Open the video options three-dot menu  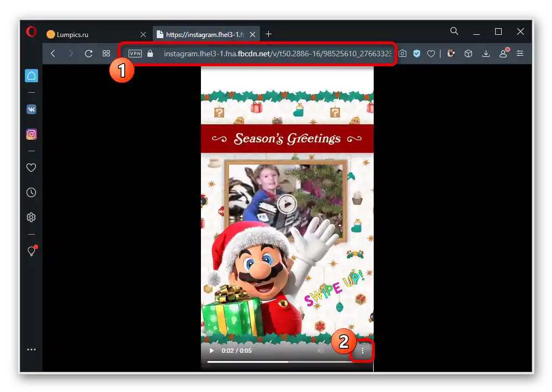point(363,351)
